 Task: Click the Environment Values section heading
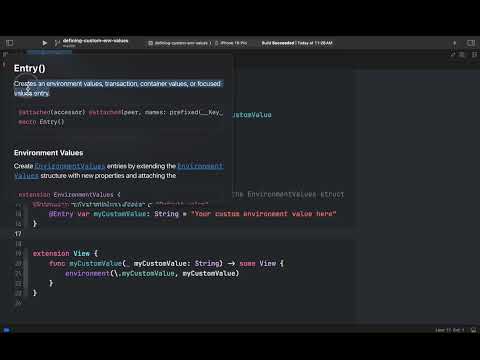click(48, 153)
